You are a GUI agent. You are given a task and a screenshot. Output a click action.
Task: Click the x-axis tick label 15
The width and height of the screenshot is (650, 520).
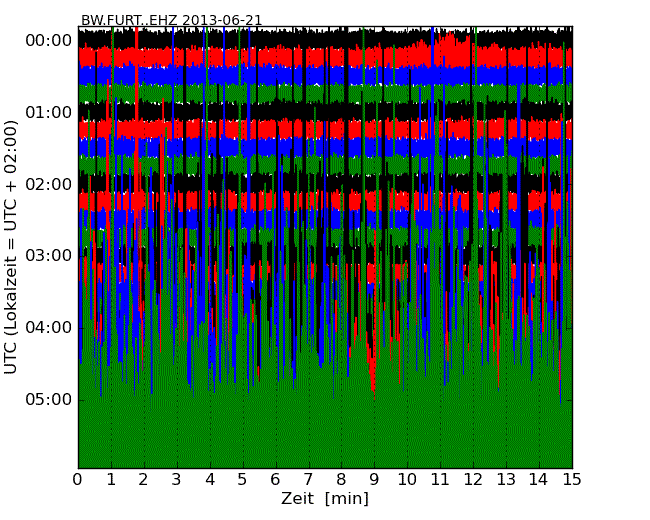(x=572, y=480)
